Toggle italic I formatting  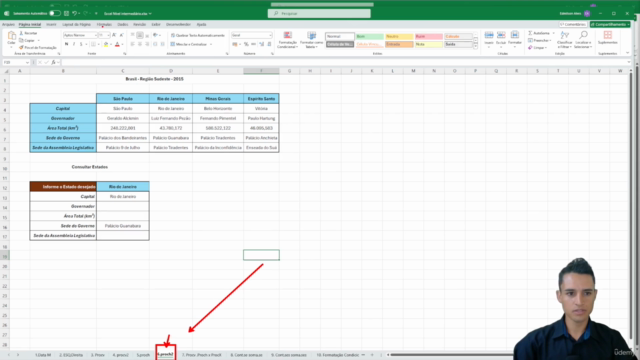(x=74, y=44)
